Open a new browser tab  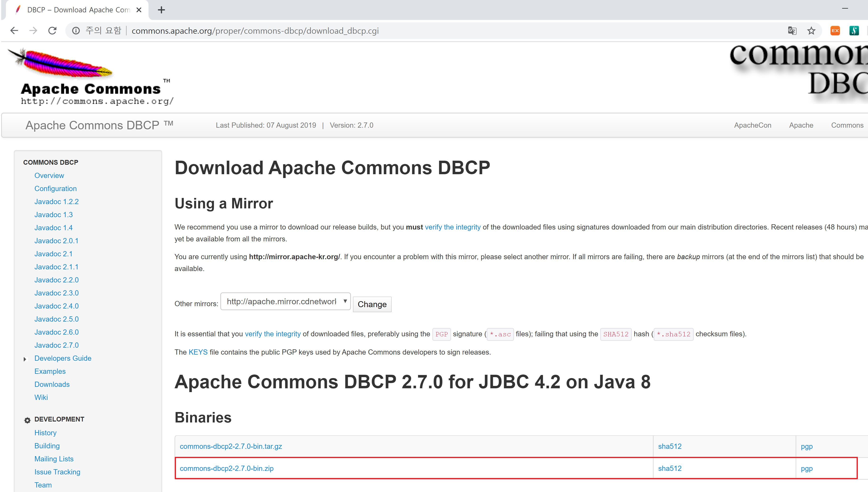[162, 10]
